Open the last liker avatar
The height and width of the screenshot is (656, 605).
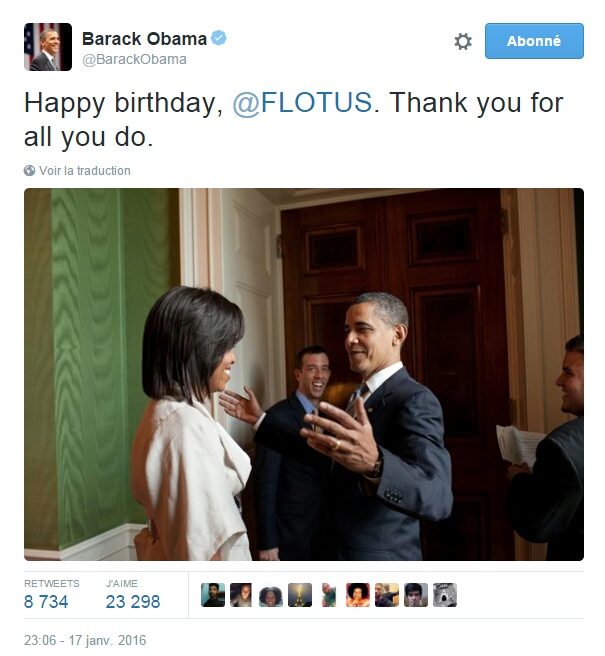445,595
